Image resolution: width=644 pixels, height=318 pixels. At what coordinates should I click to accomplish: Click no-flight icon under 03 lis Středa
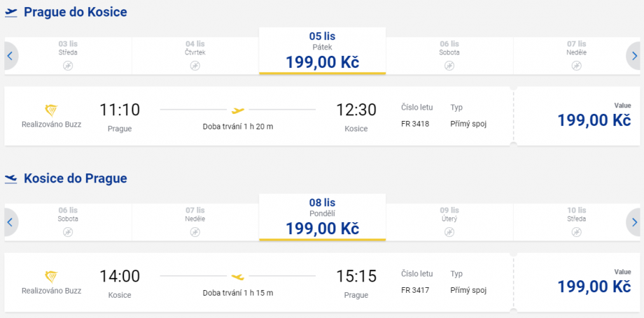(68, 66)
